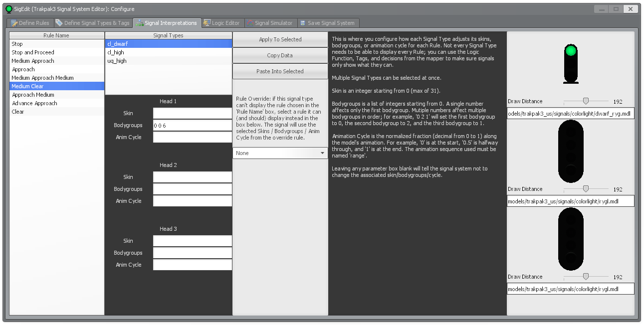Adjust the middle signal Draw Distance slider
This screenshot has width=644, height=325.
point(586,189)
